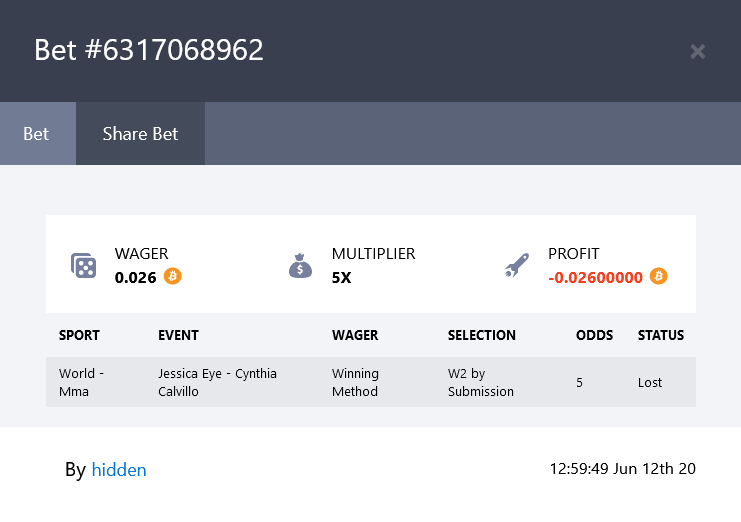This screenshot has height=522, width=741.
Task: Click the Bitcoin icon beside profit amount
Action: [x=658, y=276]
